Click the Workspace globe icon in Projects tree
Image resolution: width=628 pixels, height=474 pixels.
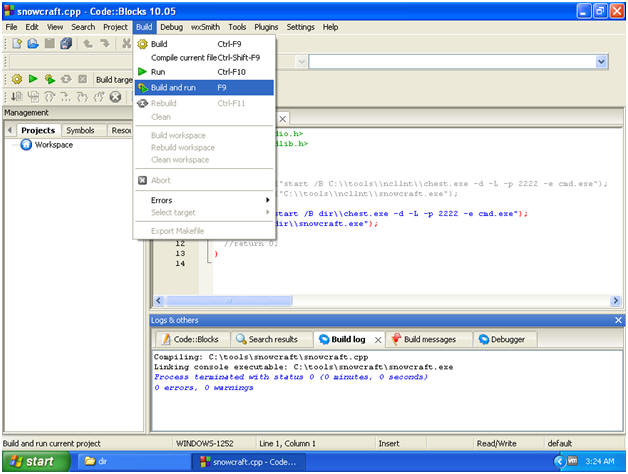coord(26,145)
